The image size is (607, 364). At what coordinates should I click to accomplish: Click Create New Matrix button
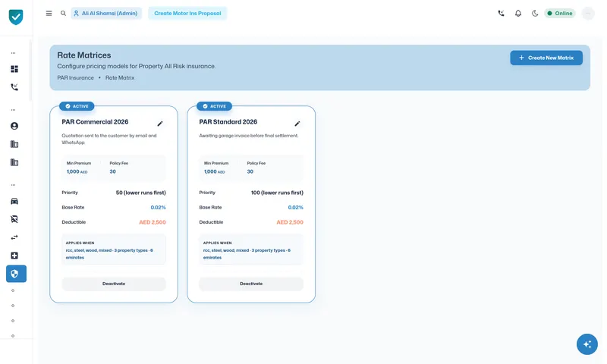(546, 58)
